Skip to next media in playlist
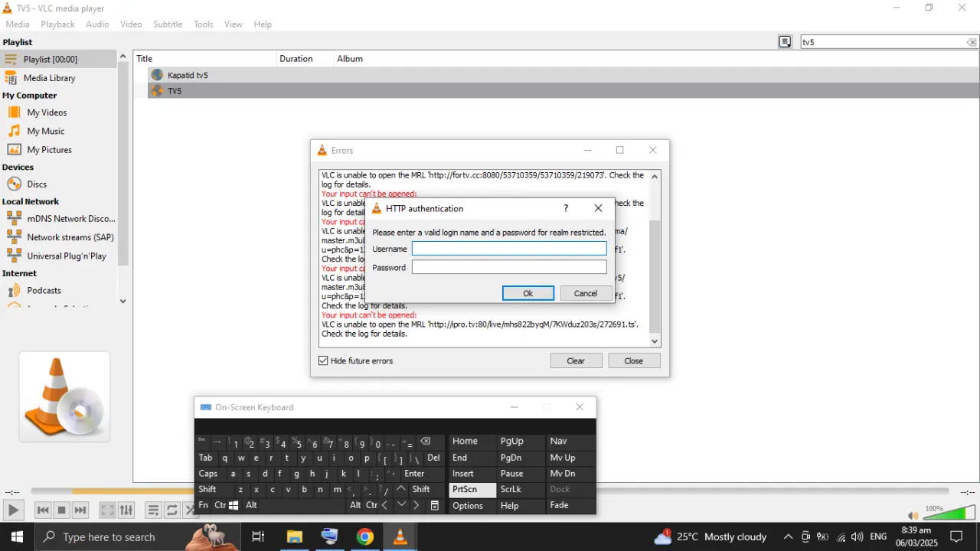Image resolution: width=980 pixels, height=551 pixels. 80,510
